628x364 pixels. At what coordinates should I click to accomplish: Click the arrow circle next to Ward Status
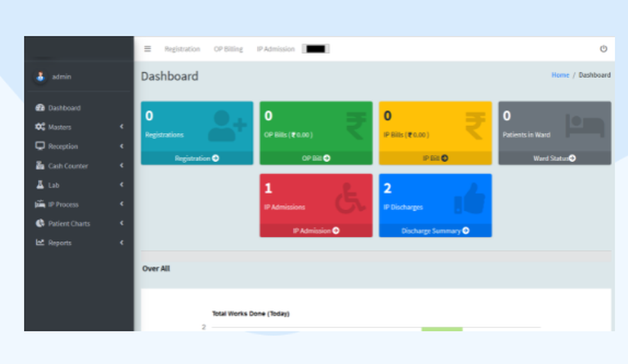coord(572,158)
